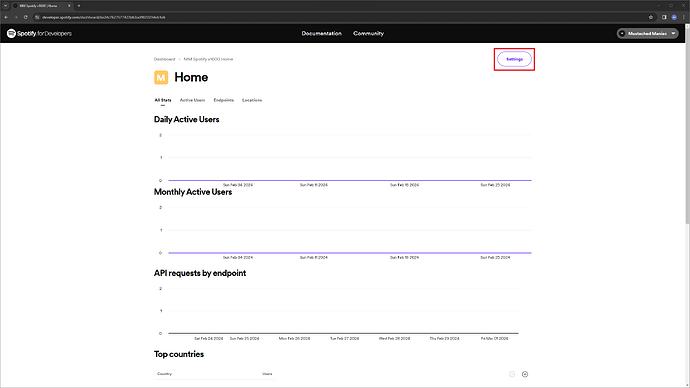Open the Documentation menu
The height and width of the screenshot is (388, 690).
coord(321,33)
